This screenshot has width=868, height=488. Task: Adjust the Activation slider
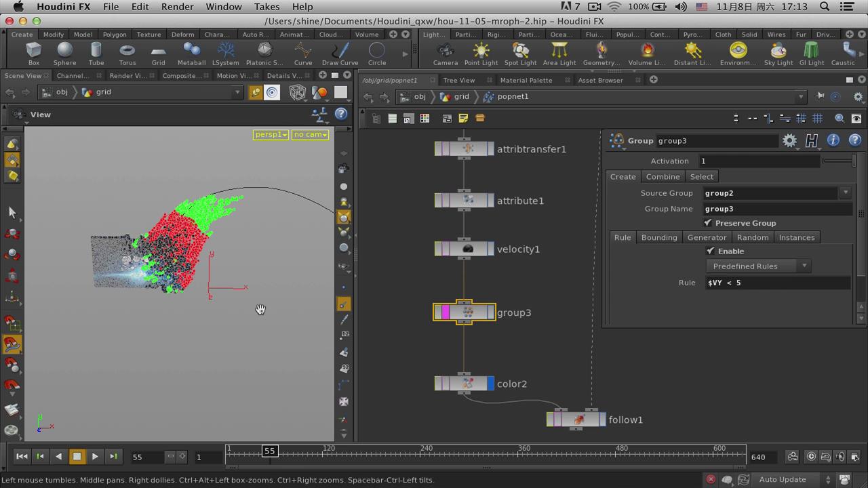point(840,161)
